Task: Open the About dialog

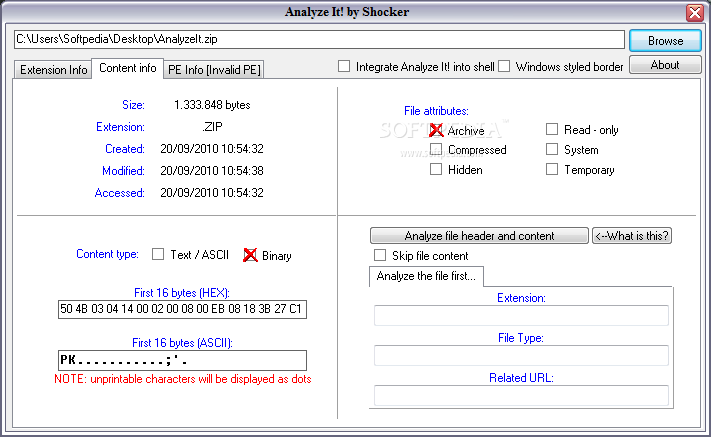Action: point(665,65)
